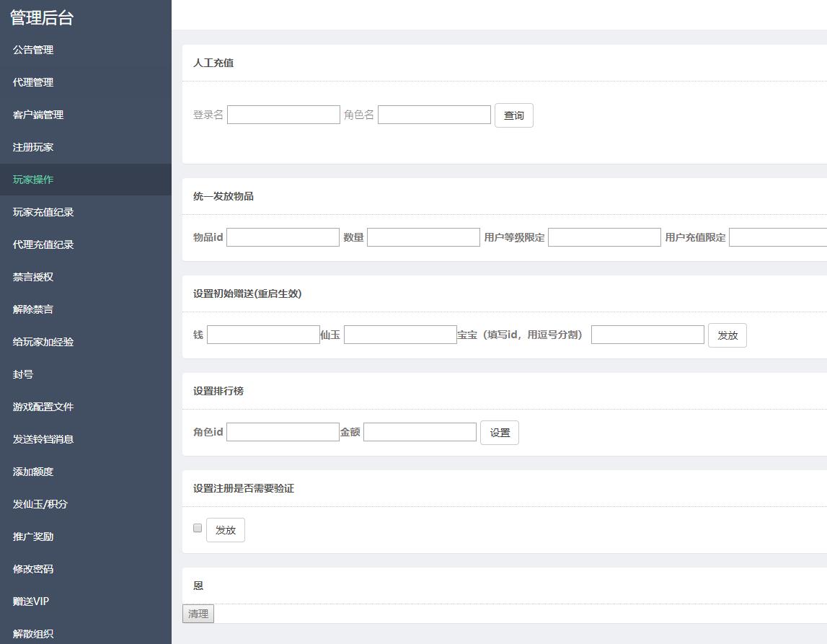
Task: Click the 管理后台 title
Action: point(42,17)
